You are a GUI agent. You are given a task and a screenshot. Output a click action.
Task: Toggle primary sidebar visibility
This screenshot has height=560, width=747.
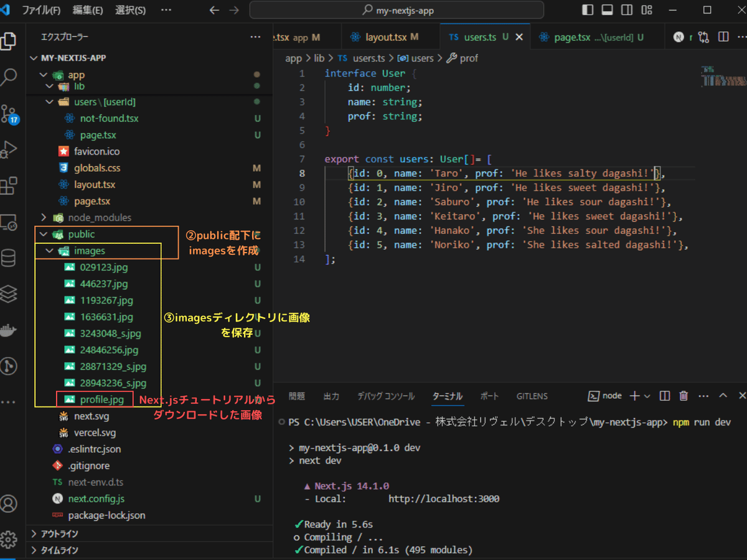coord(588,10)
